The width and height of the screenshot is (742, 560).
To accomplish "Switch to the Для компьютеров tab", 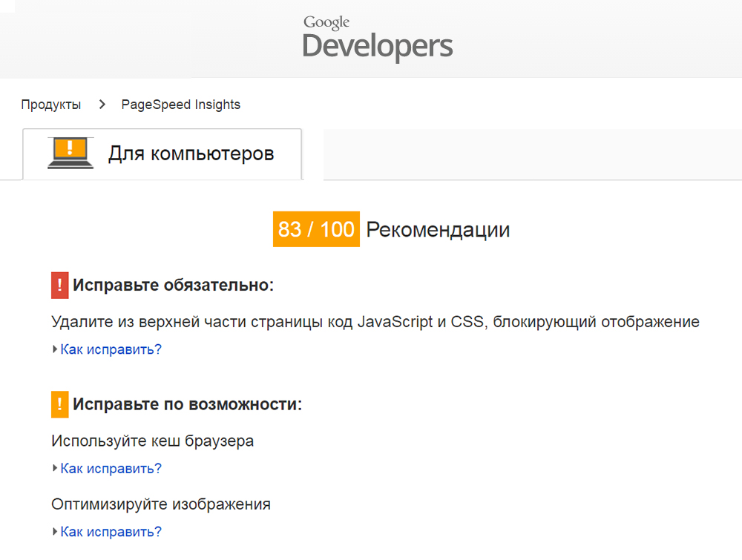I will coord(191,154).
